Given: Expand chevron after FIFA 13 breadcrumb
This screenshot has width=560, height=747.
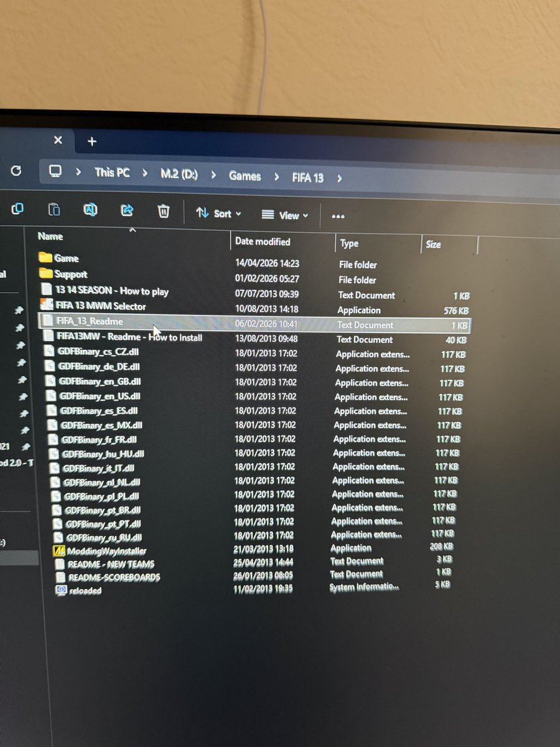Looking at the screenshot, I should click(340, 179).
